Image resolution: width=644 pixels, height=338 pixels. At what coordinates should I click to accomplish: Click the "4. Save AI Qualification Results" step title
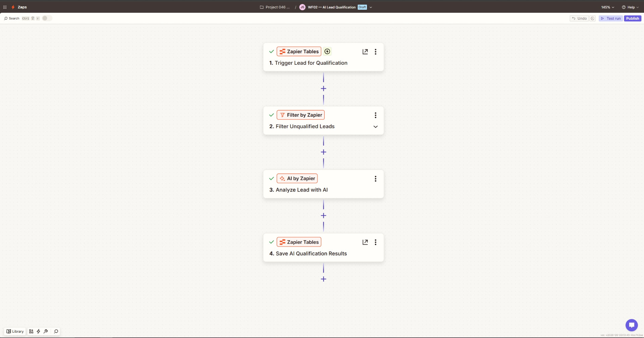[x=308, y=253]
